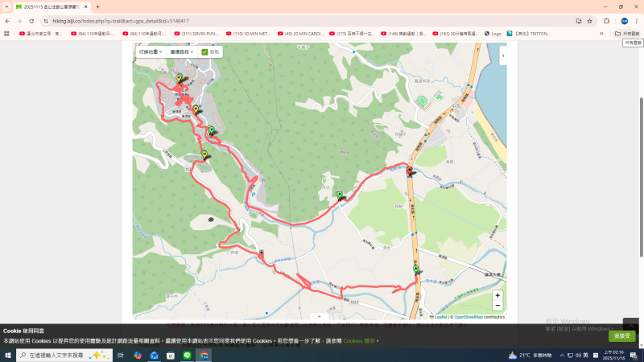This screenshot has width=644, height=362.
Task: Click the map zoom out minus button
Action: click(497, 306)
